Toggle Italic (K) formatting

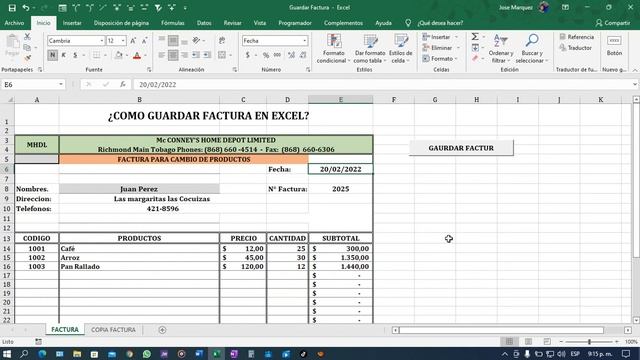click(64, 55)
